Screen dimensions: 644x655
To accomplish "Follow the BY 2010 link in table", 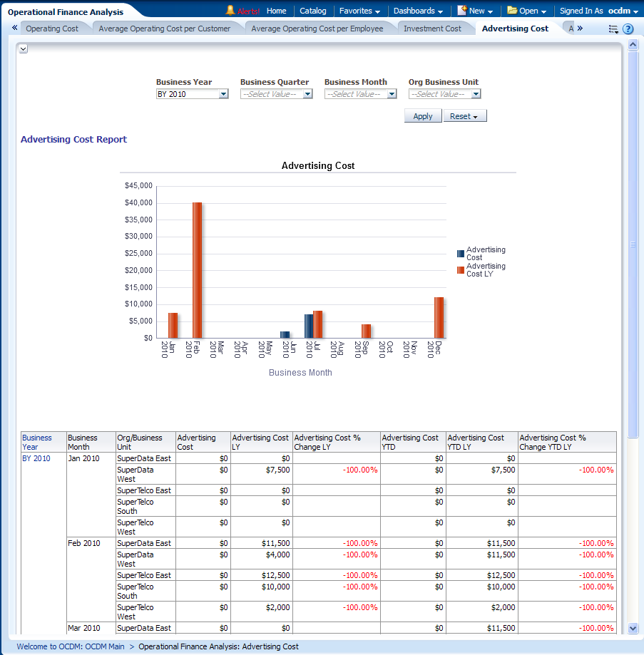I will click(36, 458).
